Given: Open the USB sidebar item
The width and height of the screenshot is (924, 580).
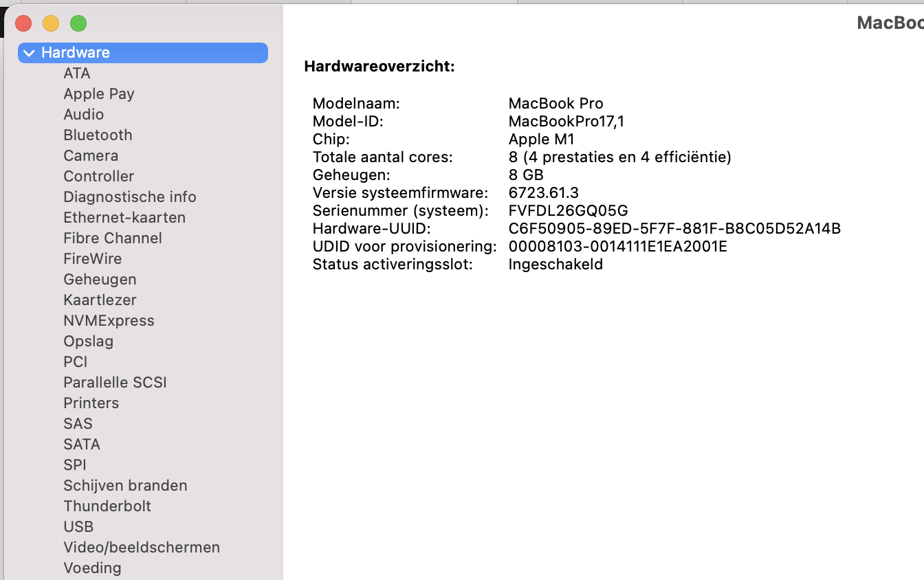Looking at the screenshot, I should click(x=78, y=527).
